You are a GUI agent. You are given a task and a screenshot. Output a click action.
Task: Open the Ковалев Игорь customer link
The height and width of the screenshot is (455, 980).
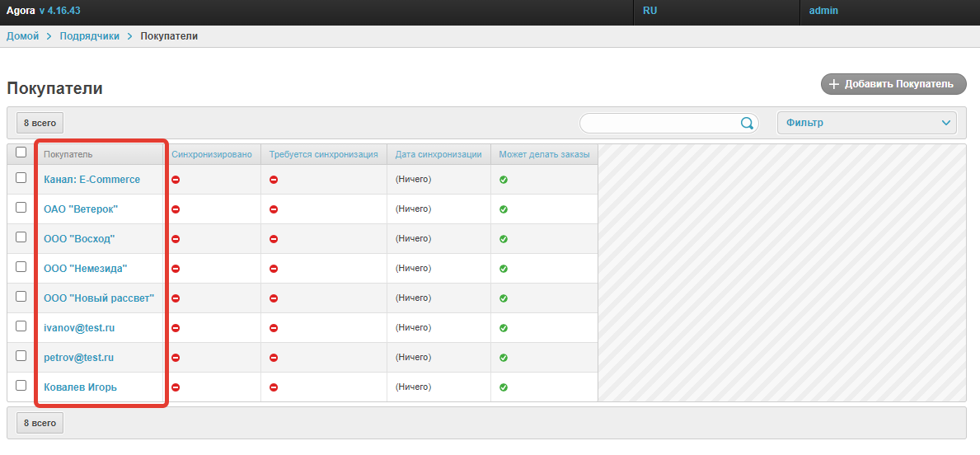click(x=80, y=387)
